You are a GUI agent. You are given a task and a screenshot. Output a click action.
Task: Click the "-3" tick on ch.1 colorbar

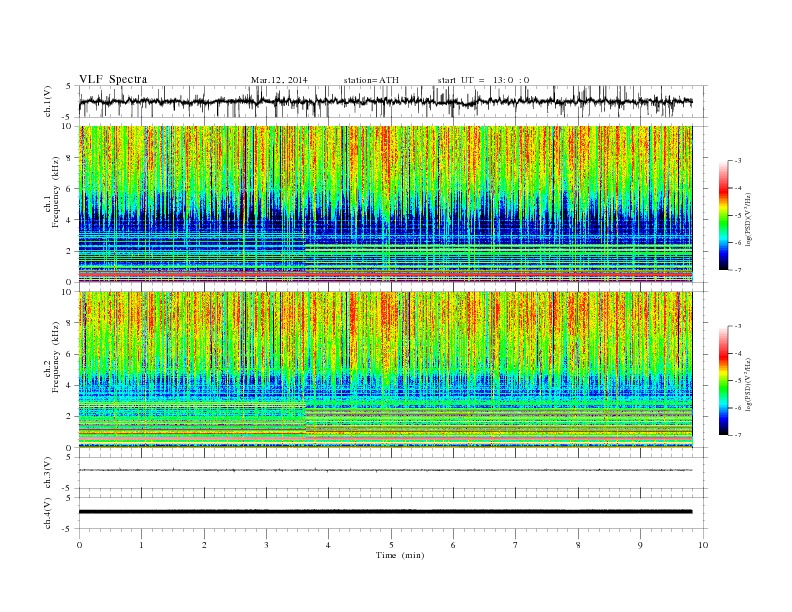[738, 161]
